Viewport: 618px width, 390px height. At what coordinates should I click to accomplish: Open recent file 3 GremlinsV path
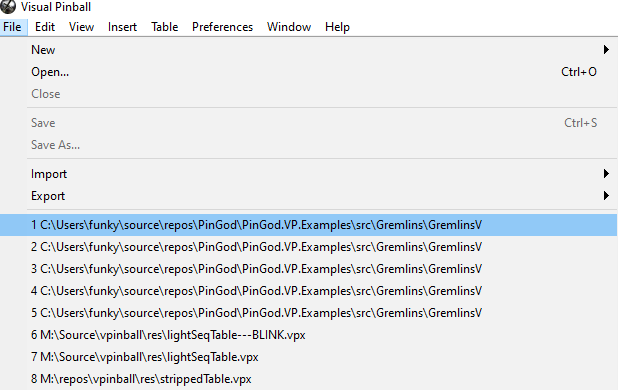tap(309, 269)
